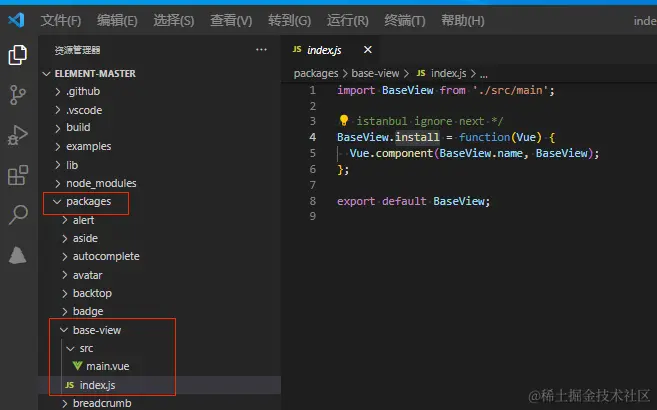
Task: Click the bottom tree-shaped activity bar icon
Action: tap(18, 255)
